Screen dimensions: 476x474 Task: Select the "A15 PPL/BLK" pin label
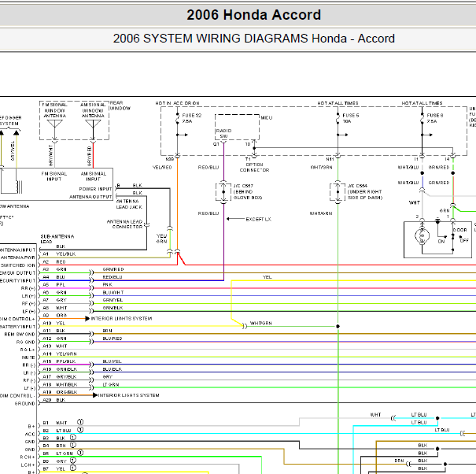click(x=59, y=361)
